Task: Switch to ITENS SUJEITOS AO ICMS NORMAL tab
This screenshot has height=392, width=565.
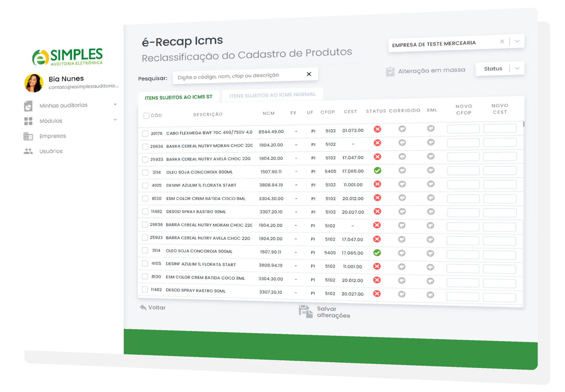Action: (272, 95)
